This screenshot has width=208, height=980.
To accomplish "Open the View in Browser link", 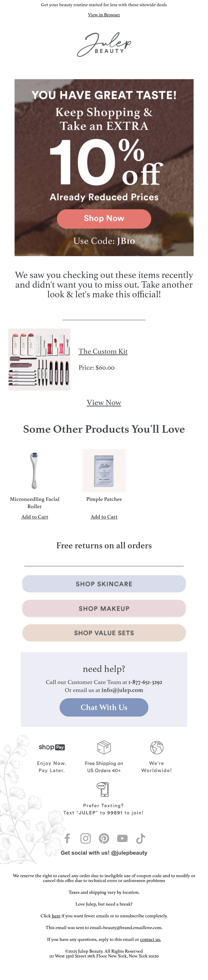I will pyautogui.click(x=104, y=15).
